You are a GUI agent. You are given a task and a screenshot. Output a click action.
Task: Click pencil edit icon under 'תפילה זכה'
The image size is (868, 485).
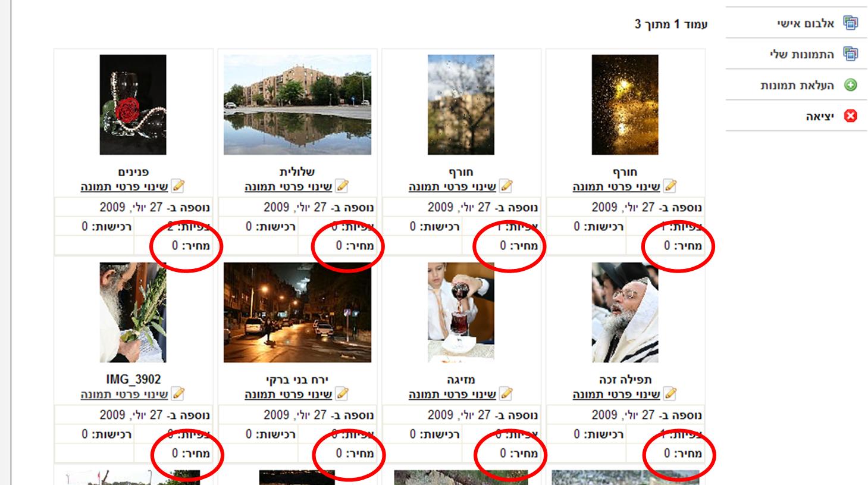point(670,394)
